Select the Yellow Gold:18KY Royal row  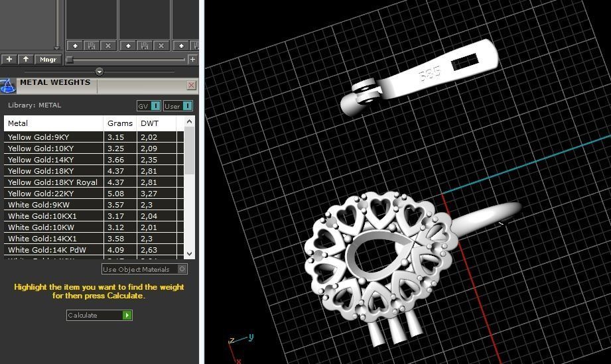(x=94, y=182)
